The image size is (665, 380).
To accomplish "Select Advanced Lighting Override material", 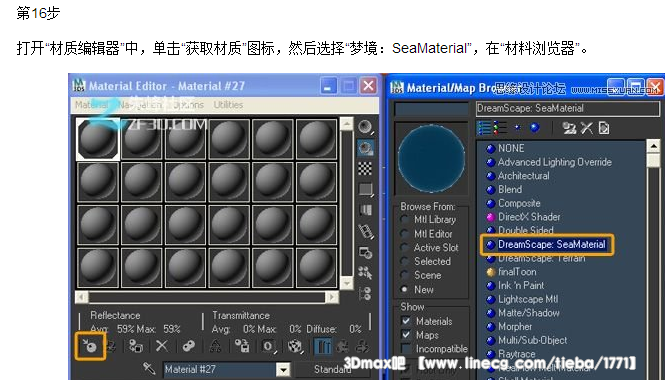I will pos(555,162).
